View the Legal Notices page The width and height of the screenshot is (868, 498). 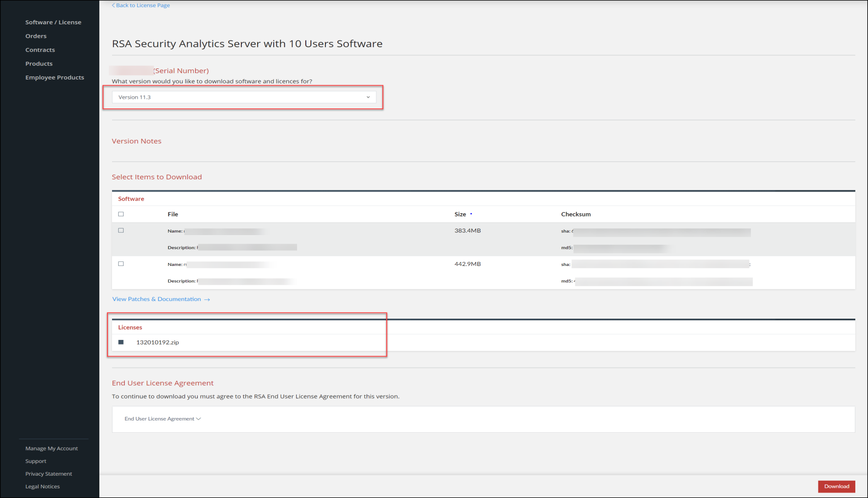coord(42,486)
